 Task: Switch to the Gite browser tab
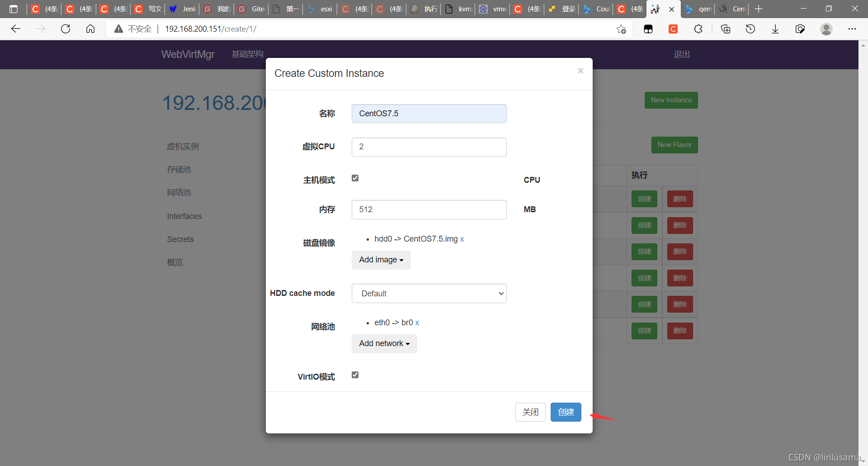pyautogui.click(x=251, y=9)
